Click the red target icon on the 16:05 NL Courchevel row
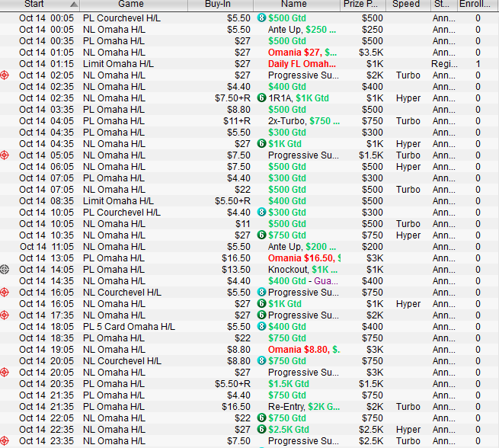 pos(5,293)
